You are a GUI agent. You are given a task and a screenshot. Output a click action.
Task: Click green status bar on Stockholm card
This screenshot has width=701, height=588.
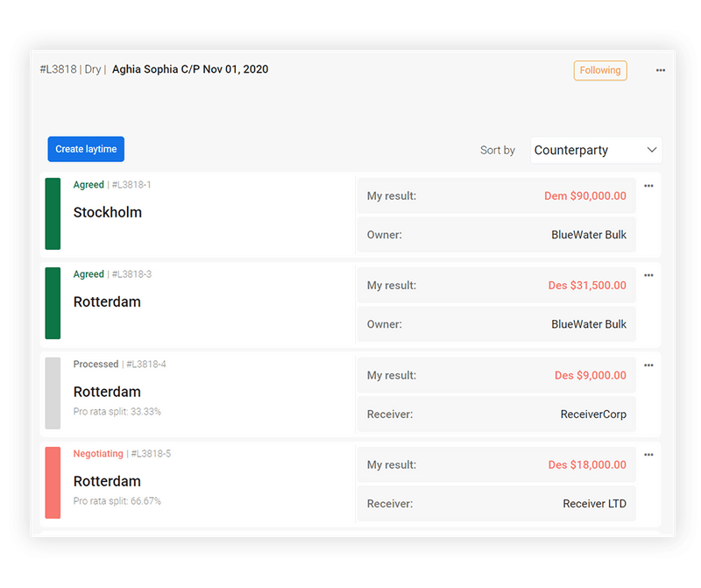point(53,213)
